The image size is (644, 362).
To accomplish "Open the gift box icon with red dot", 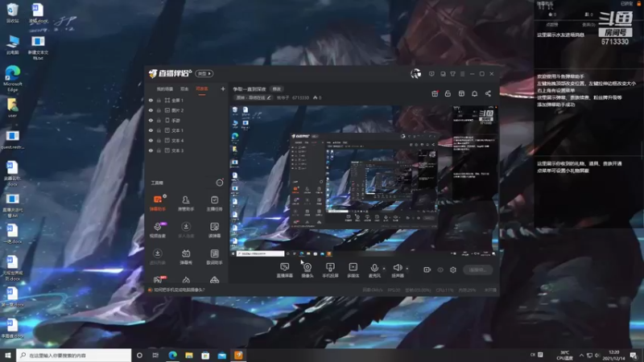I will pyautogui.click(x=435, y=93).
